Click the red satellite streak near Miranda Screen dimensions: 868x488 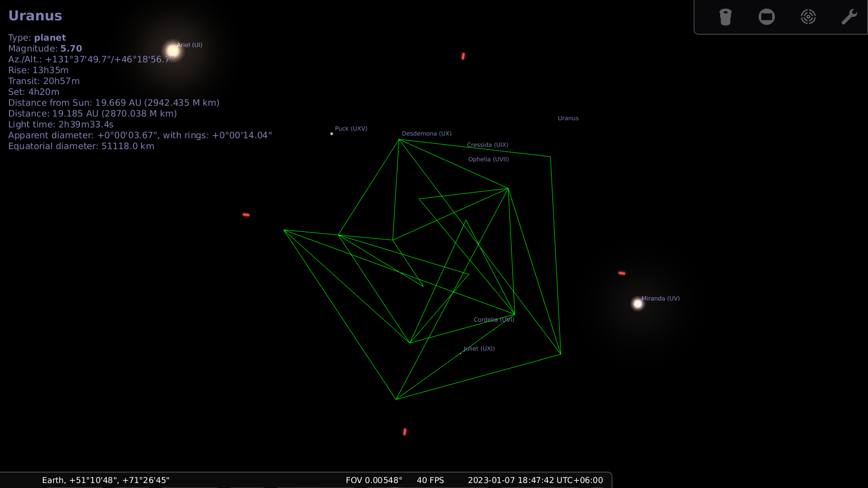(622, 273)
